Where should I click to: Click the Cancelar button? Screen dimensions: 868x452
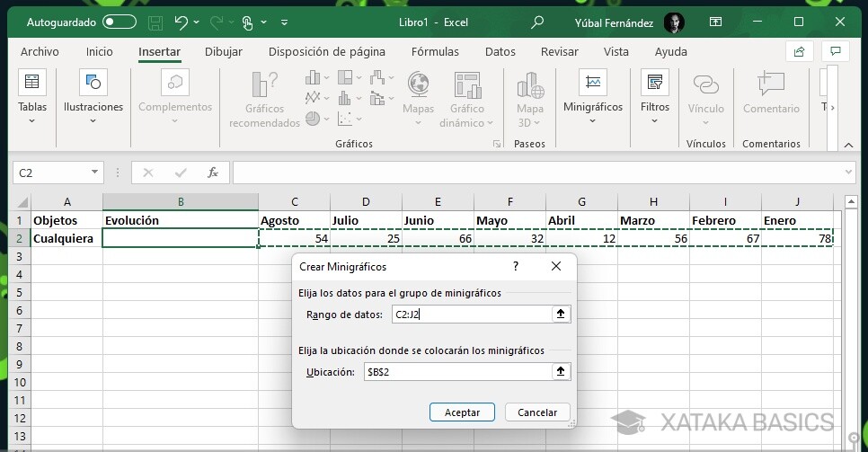(537, 412)
